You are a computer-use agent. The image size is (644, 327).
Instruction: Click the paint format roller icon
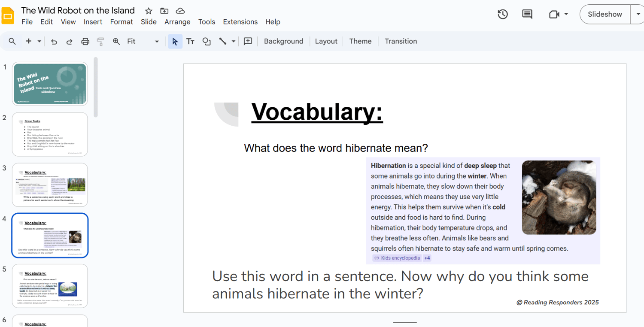pos(100,41)
